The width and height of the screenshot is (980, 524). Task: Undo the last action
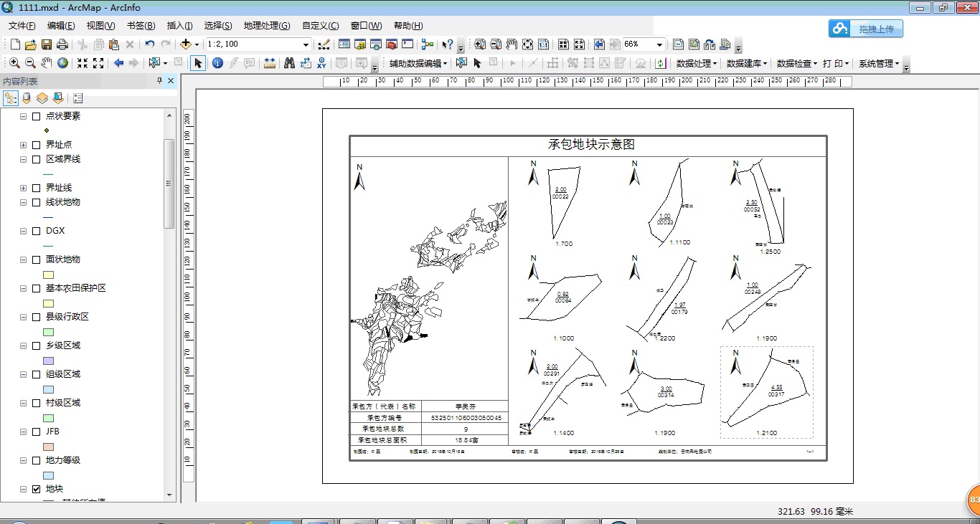(x=150, y=44)
